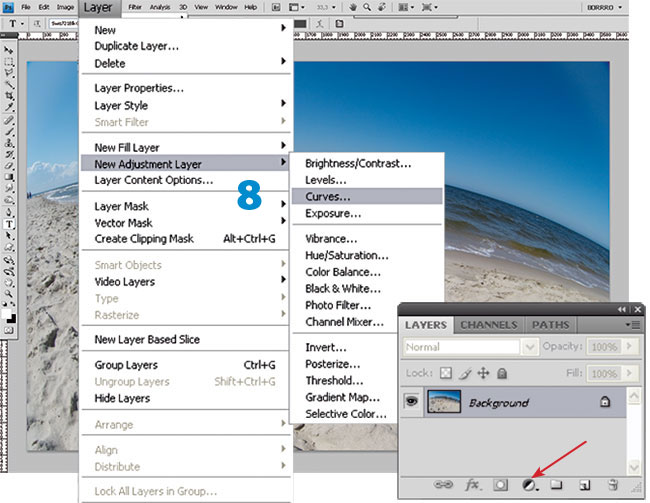Click the Opacity 100% value field
Image resolution: width=650 pixels, height=503 pixels.
coord(604,347)
